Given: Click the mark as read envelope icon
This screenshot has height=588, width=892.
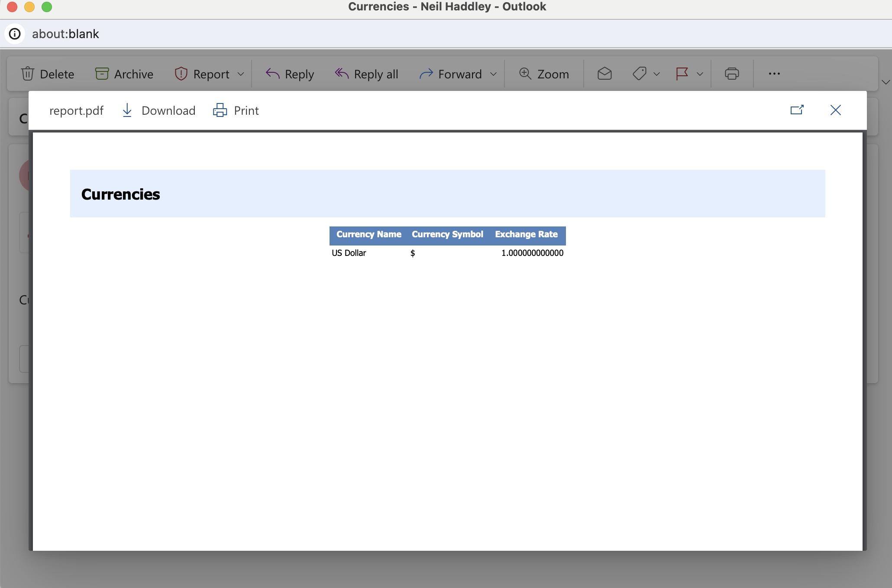Looking at the screenshot, I should 604,74.
